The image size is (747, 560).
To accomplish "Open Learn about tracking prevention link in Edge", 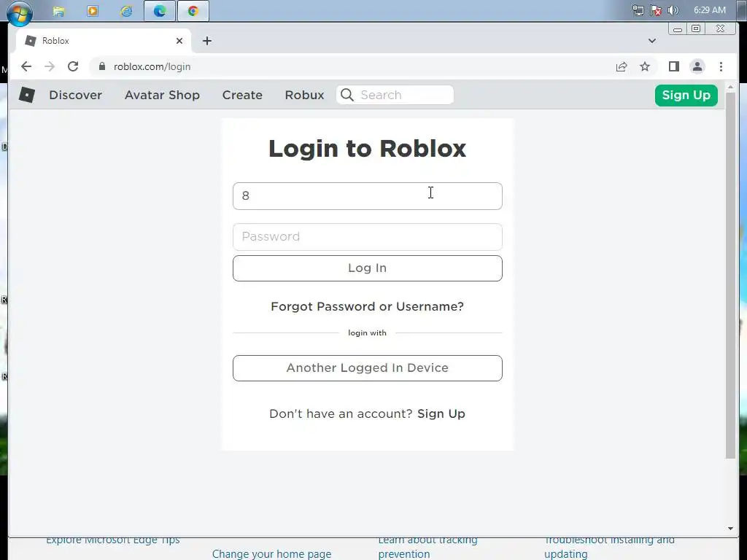I will [x=427, y=547].
